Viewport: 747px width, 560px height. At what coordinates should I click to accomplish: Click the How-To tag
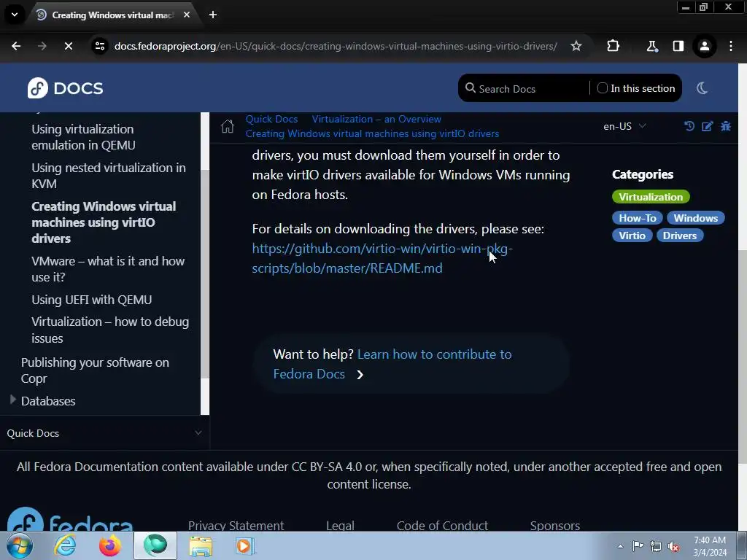(637, 218)
